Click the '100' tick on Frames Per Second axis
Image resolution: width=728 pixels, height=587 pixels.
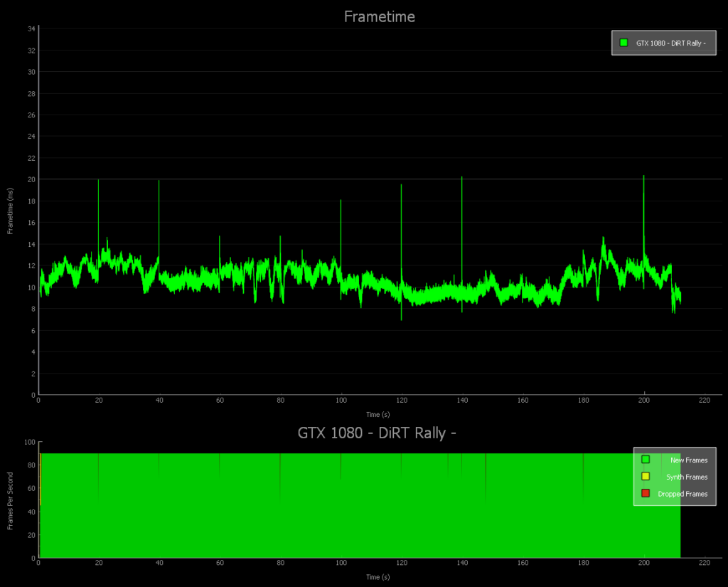[x=30, y=442]
